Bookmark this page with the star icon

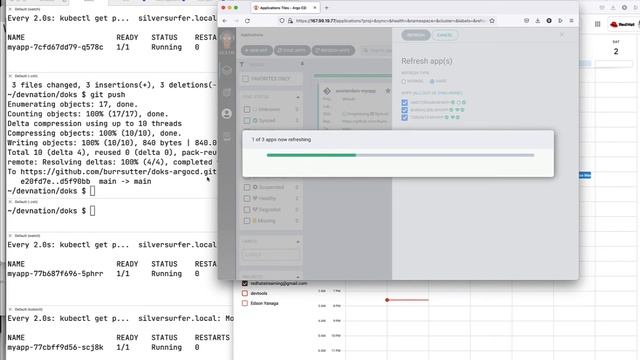click(492, 21)
